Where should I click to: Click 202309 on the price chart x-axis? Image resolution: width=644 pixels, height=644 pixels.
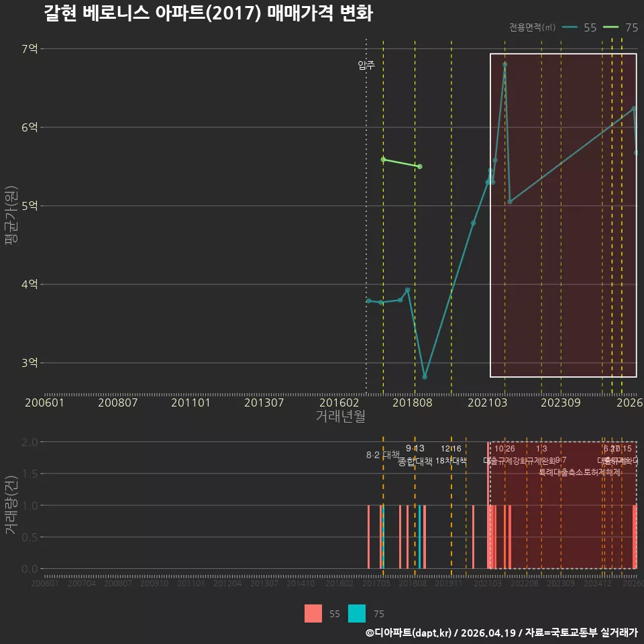pyautogui.click(x=561, y=402)
